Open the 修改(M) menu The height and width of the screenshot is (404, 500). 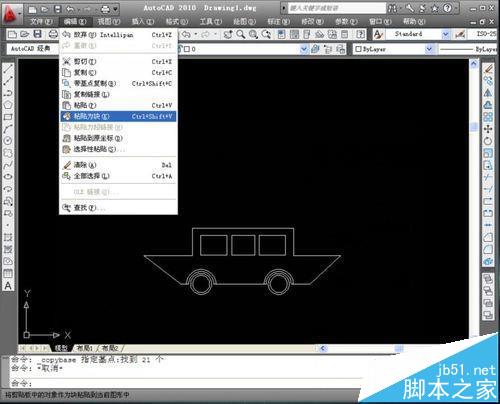312,22
